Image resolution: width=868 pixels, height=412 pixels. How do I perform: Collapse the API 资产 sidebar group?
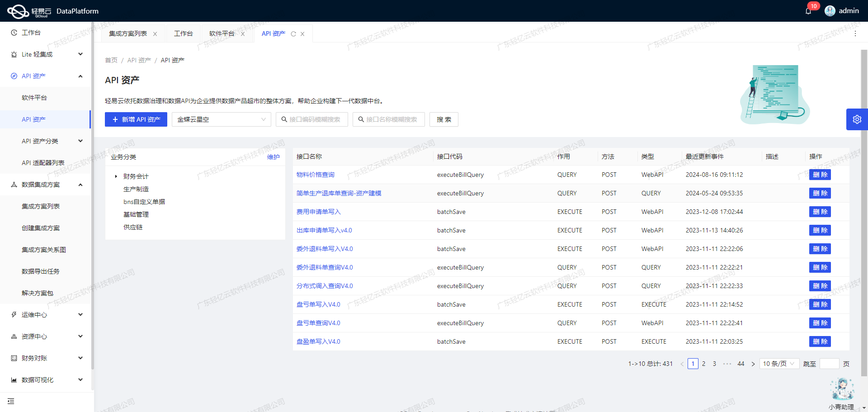point(80,76)
